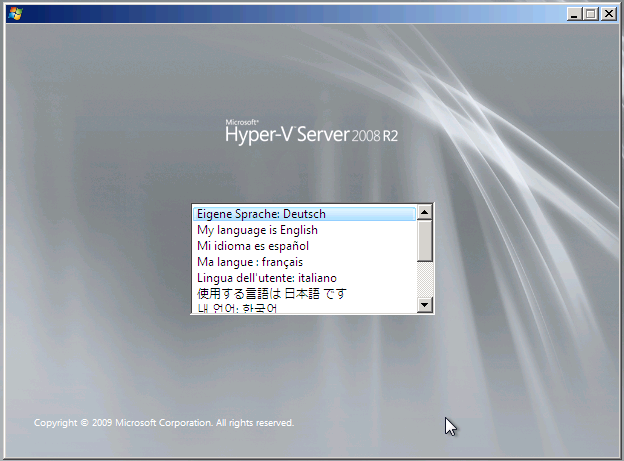Close the setup window

pyautogui.click(x=608, y=14)
